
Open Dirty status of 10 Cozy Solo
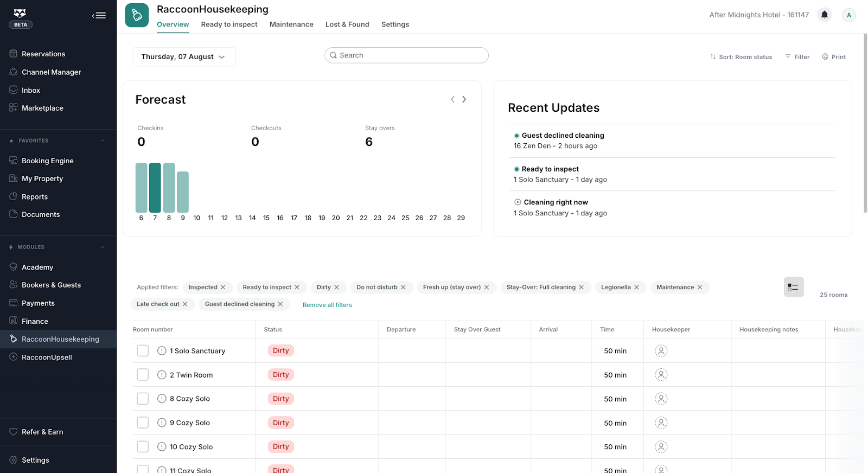pos(281,446)
